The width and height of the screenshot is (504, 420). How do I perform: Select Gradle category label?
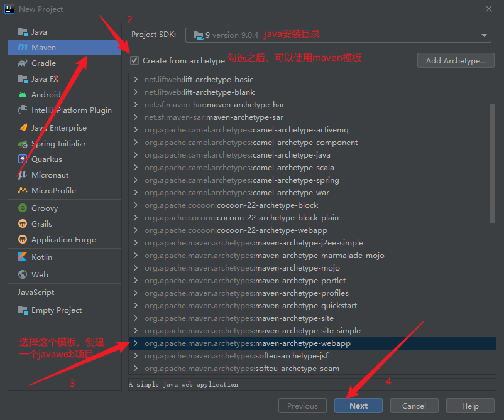point(44,63)
